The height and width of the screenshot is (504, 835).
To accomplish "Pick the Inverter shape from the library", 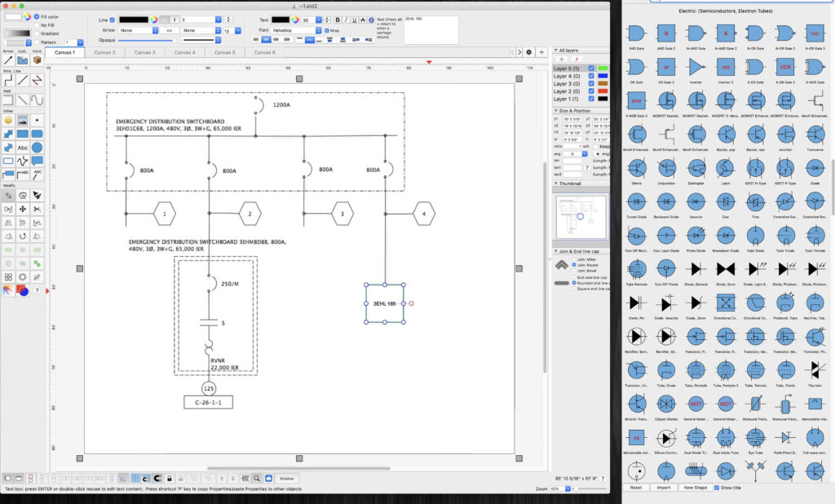I will pyautogui.click(x=696, y=68).
